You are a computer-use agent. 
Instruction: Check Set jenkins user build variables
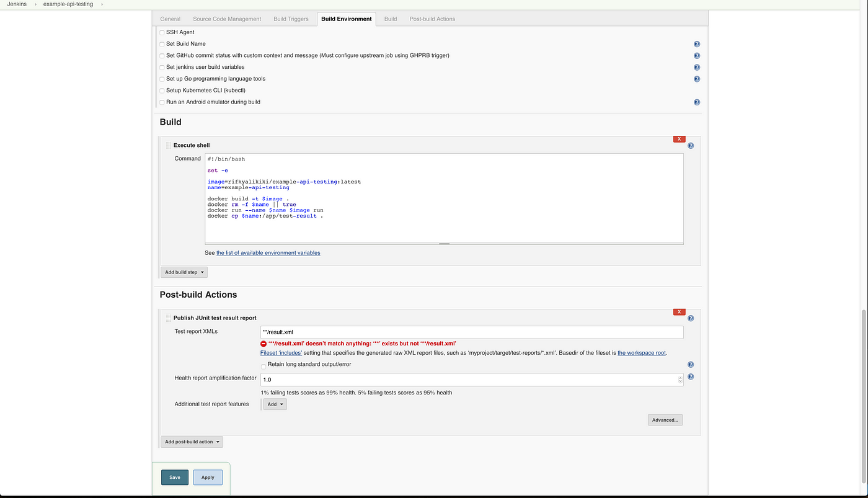[162, 67]
